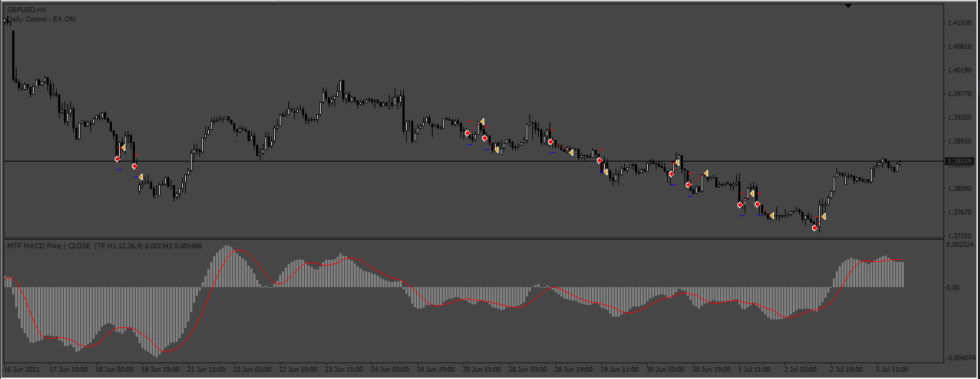
Task: Click the 1.40190 price scale value
Action: 959,70
